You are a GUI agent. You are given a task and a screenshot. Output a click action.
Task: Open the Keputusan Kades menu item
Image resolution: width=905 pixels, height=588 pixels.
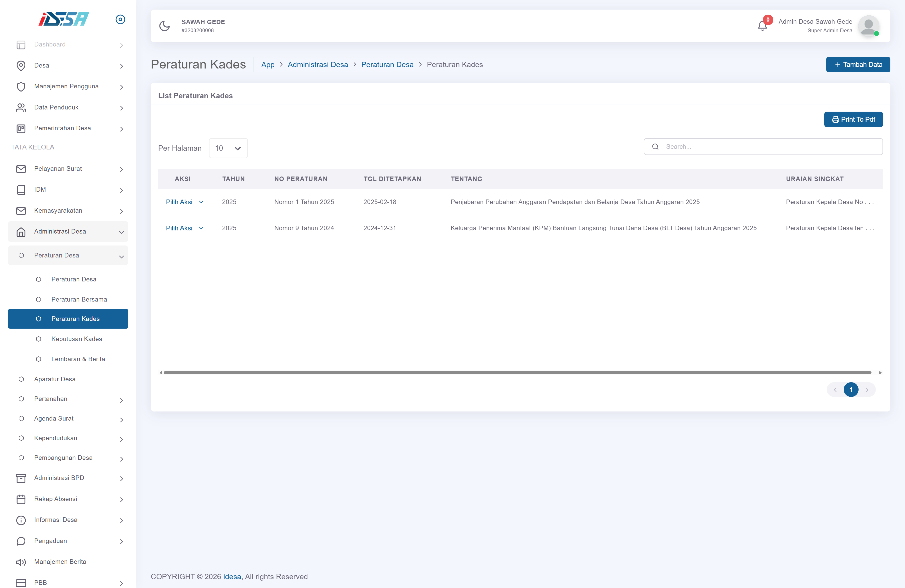(76, 339)
